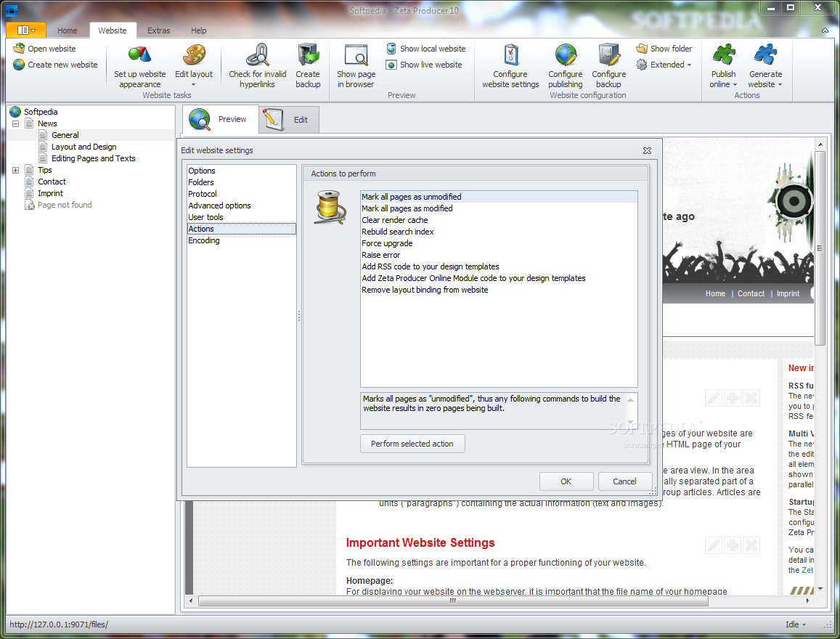The width and height of the screenshot is (840, 639).
Task: Click the application menu button icon
Action: [x=26, y=30]
